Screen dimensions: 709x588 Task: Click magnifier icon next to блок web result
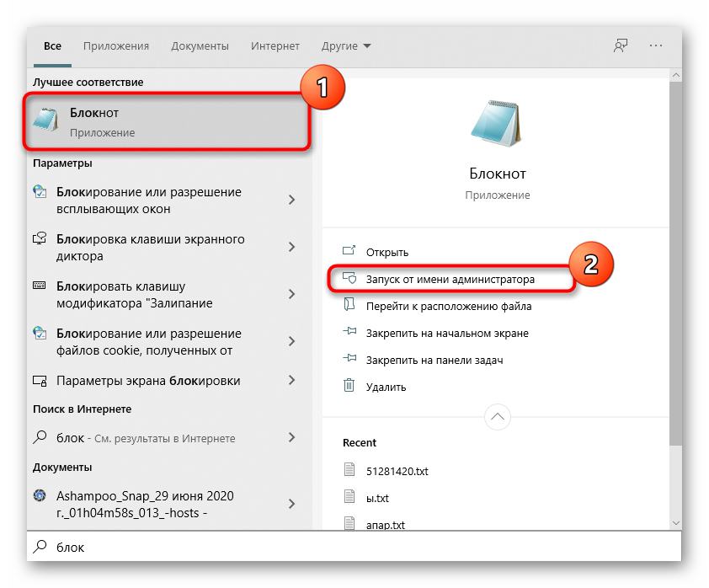(x=40, y=437)
